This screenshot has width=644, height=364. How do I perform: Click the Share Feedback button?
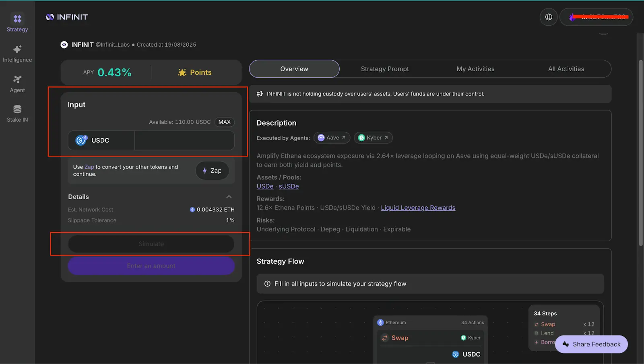pyautogui.click(x=591, y=344)
